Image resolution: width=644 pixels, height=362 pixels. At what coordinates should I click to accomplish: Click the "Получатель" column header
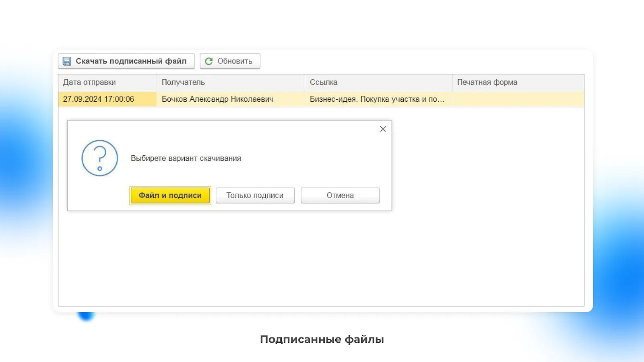pos(183,82)
